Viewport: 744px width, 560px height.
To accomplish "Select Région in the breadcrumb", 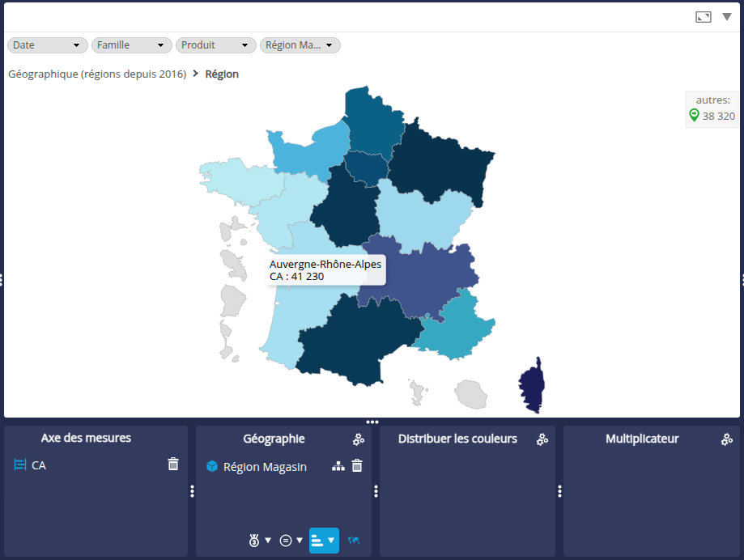I will (x=223, y=74).
